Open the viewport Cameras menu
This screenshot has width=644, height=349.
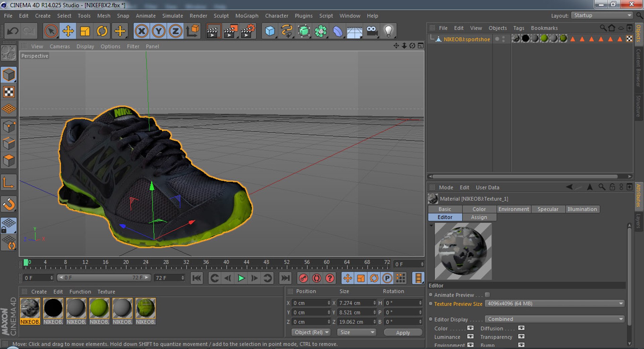[60, 46]
